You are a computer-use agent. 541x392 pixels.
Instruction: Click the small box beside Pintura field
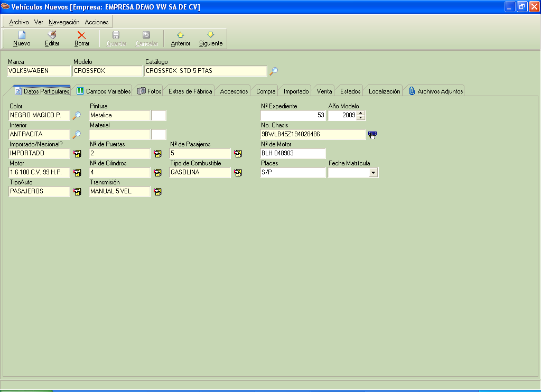click(158, 115)
